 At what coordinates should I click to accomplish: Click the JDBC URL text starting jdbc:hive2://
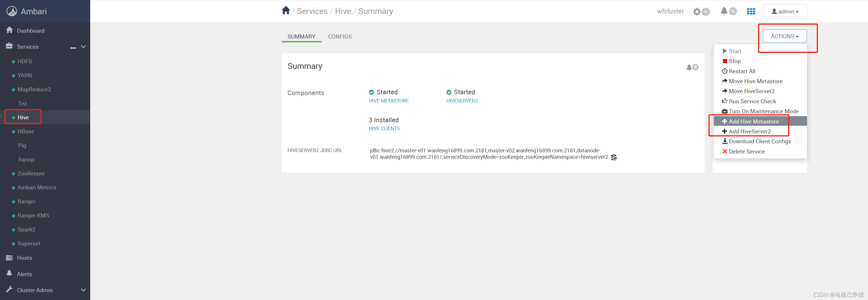tap(489, 154)
